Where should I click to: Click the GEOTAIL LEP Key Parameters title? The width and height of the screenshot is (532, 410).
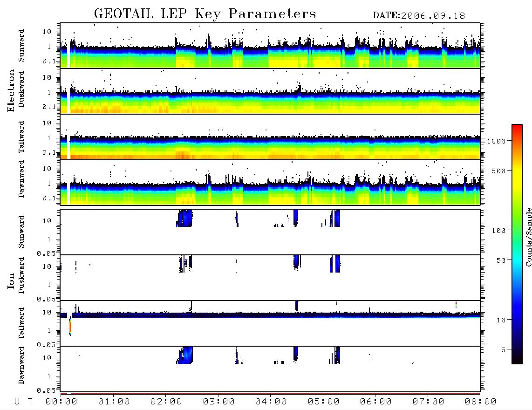click(205, 14)
